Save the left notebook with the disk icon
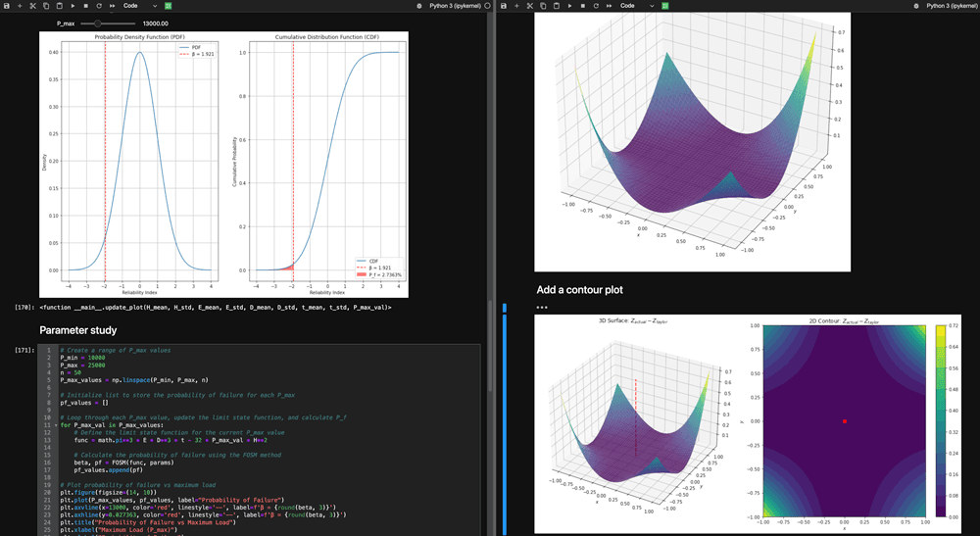Screen dimensions: 980x536 click(7, 6)
